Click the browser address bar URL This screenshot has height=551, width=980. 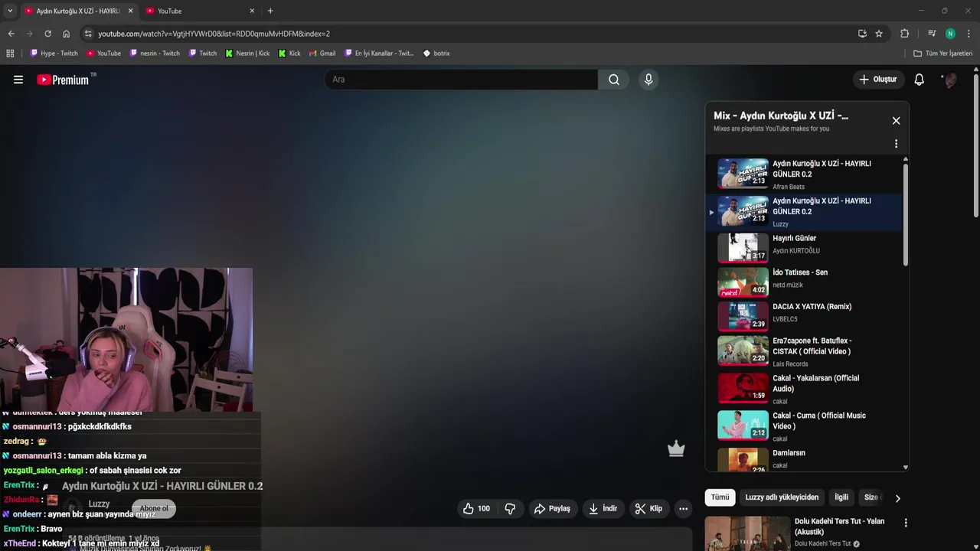pos(214,34)
